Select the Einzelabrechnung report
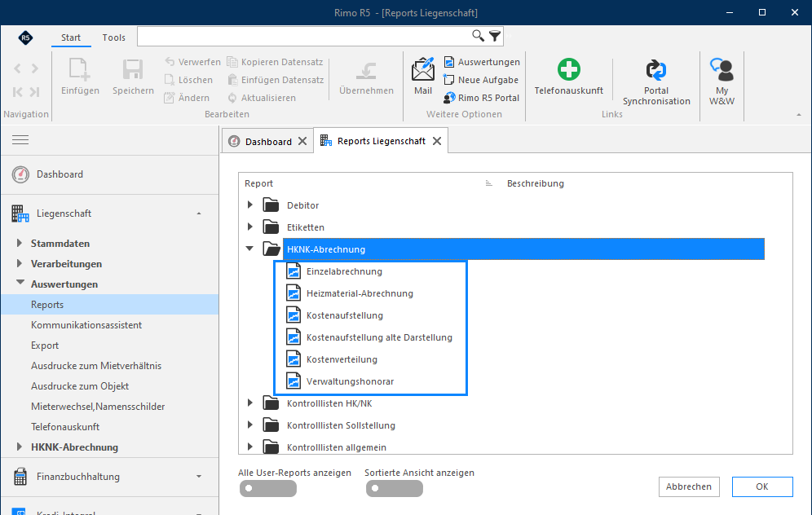812x515 pixels. pos(344,271)
